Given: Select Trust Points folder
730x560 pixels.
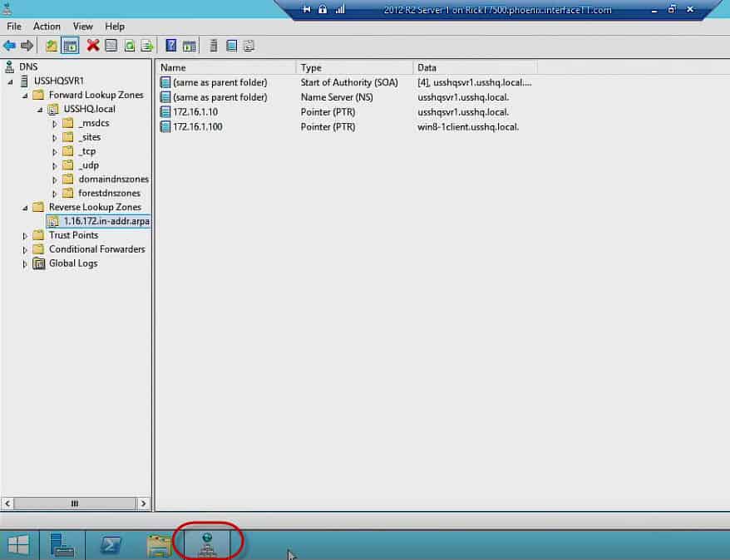Looking at the screenshot, I should (73, 235).
